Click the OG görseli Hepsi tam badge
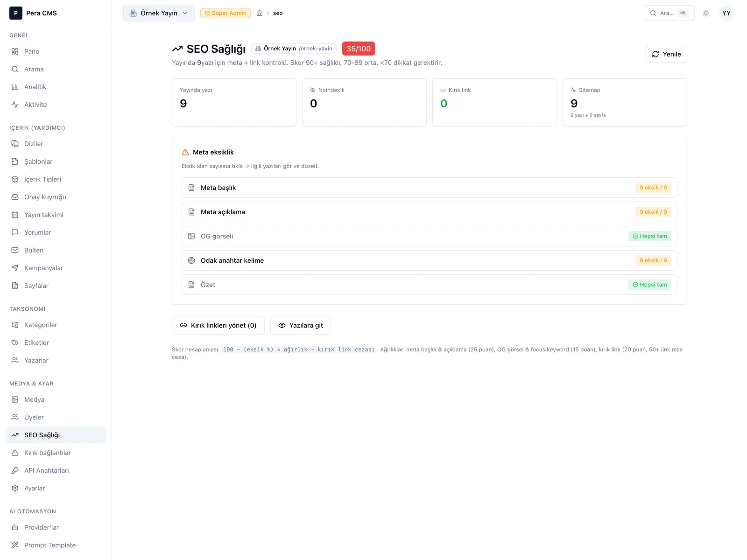The width and height of the screenshot is (747, 560). tap(649, 236)
